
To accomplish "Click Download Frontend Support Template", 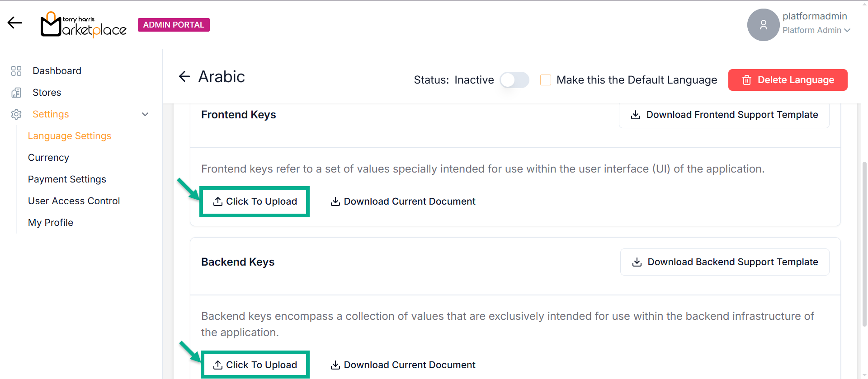I will point(724,115).
